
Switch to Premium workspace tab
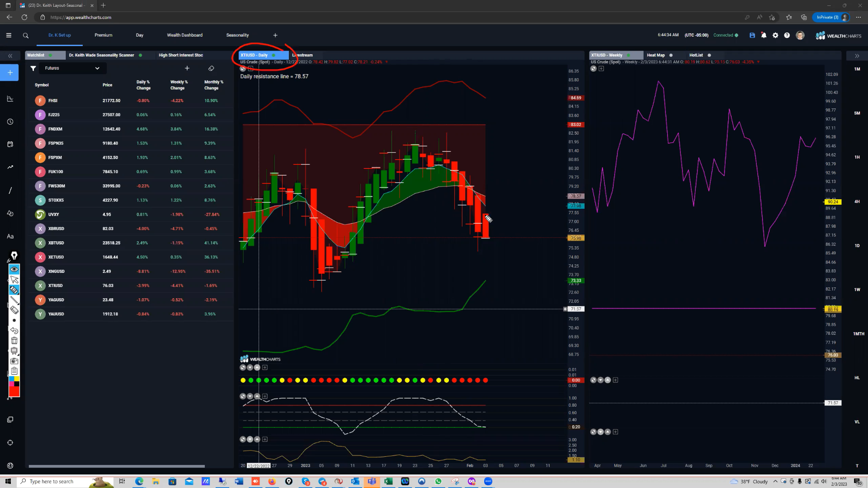coord(104,35)
